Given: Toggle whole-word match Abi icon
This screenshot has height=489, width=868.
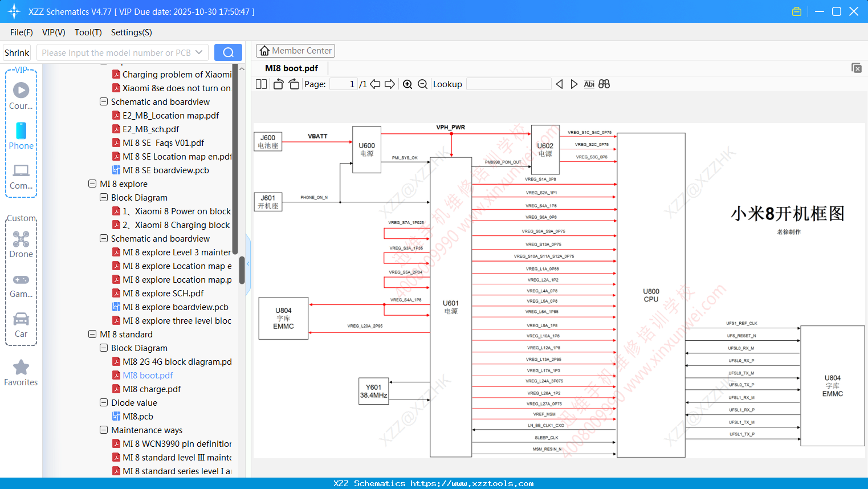Looking at the screenshot, I should (589, 84).
